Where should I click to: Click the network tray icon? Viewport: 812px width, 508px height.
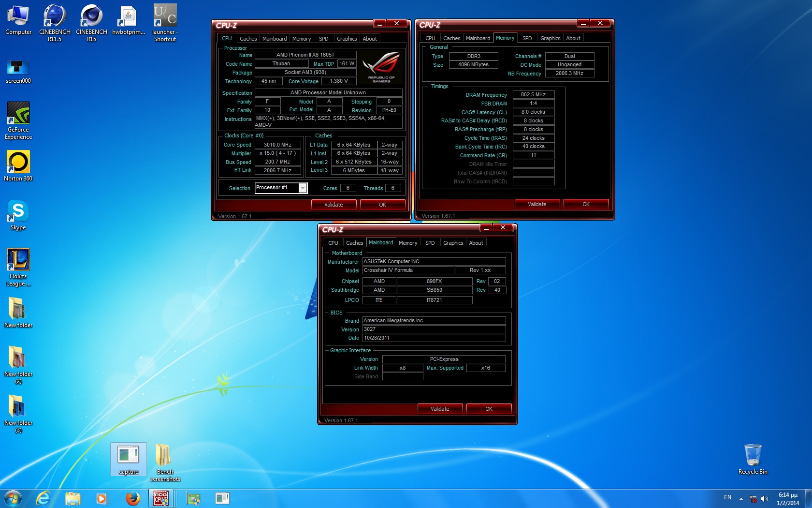click(753, 498)
